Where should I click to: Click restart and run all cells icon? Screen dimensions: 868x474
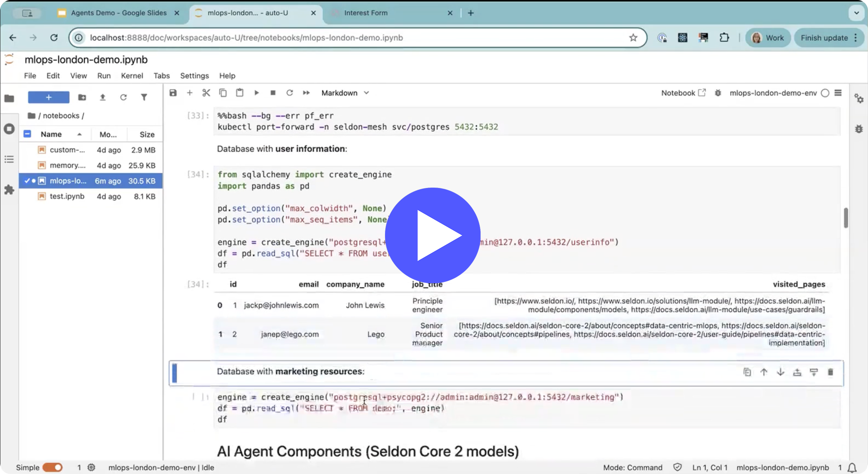coord(306,93)
